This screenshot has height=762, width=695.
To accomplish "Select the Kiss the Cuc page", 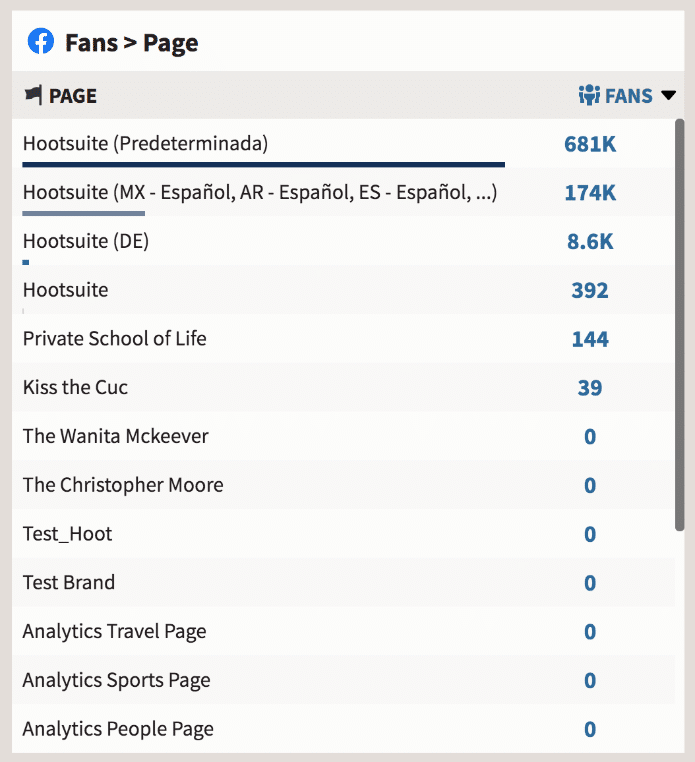I will click(x=75, y=387).
